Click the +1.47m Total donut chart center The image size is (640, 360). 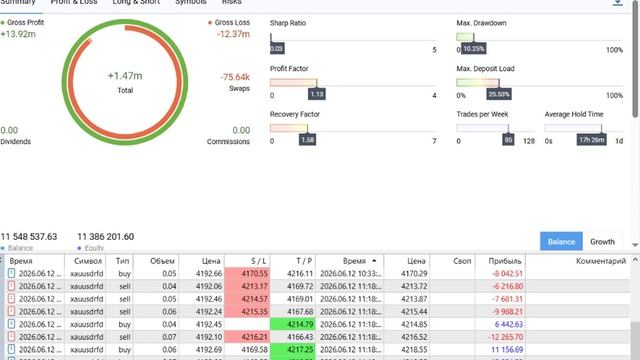(x=125, y=82)
